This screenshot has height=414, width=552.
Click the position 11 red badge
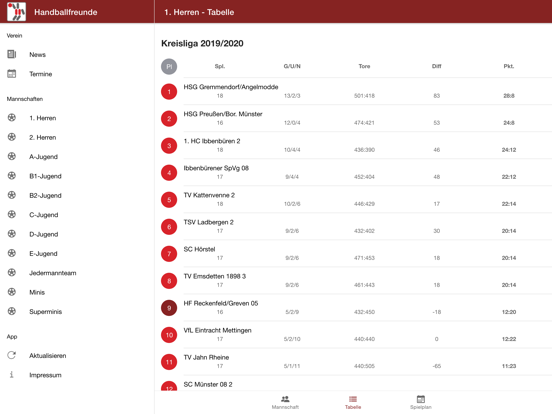[169, 362]
